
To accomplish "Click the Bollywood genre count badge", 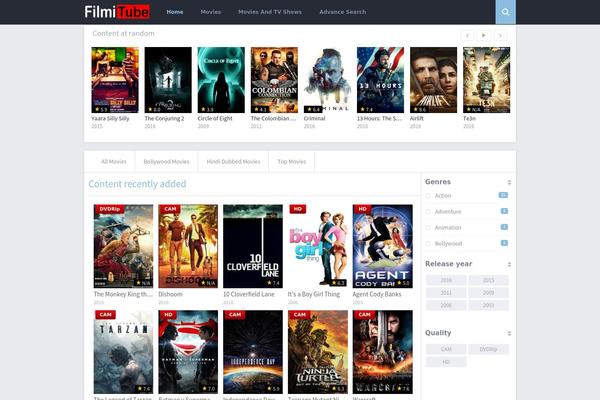I will coord(504,243).
